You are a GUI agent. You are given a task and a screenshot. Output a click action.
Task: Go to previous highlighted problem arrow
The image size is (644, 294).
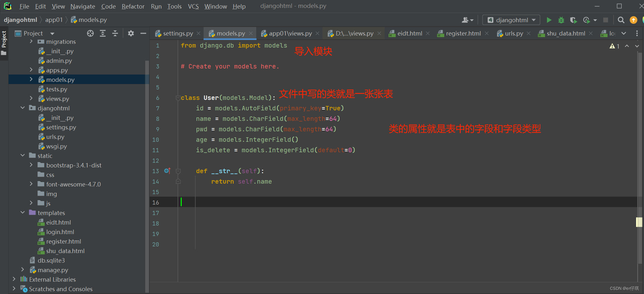pos(627,46)
